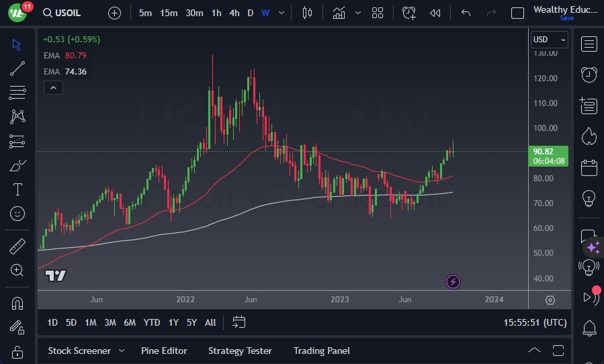
Task: Open the Pine Editor tab
Action: pos(164,351)
